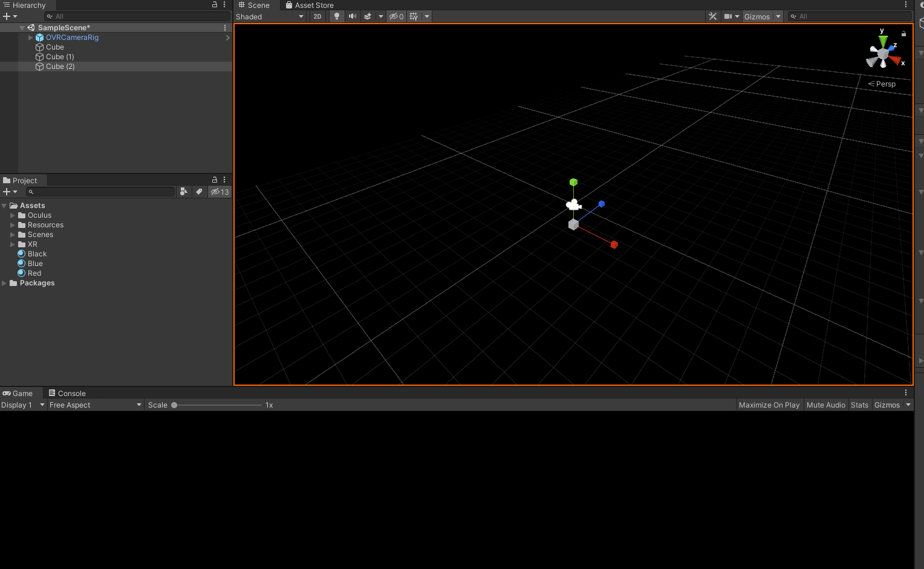The image size is (924, 569).
Task: Switch to the Scene tab
Action: click(x=254, y=5)
